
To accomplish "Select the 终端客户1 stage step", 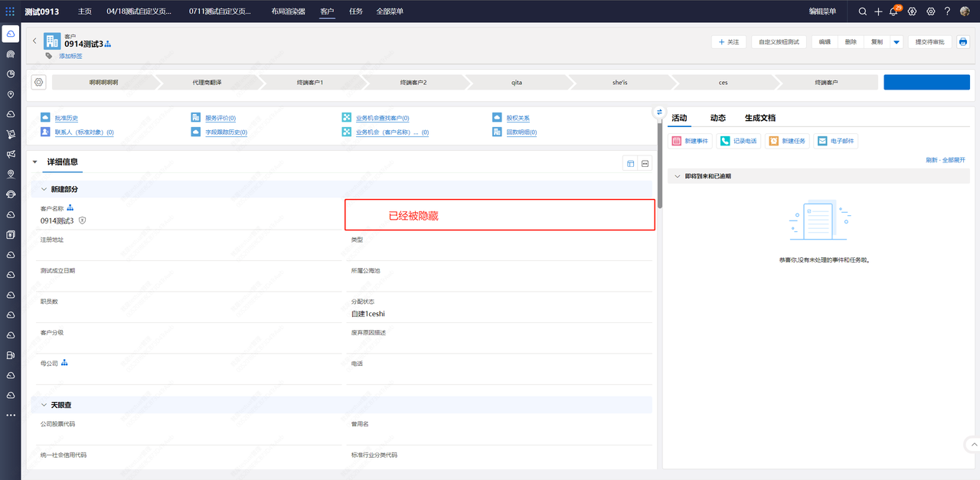I will (310, 82).
